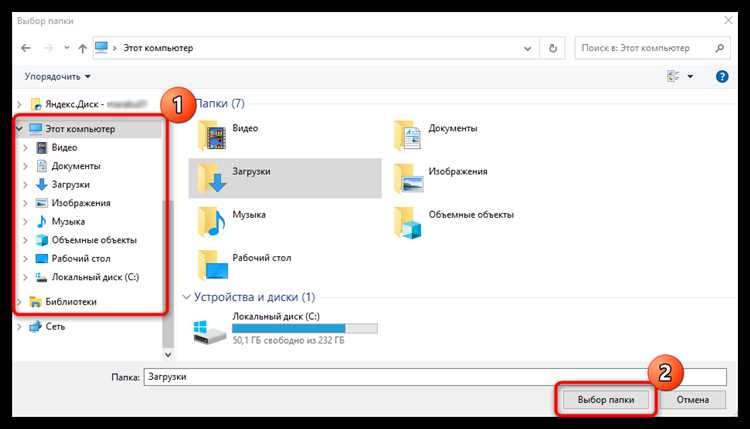Expand the Локальный диск (C:) tree node

click(25, 277)
